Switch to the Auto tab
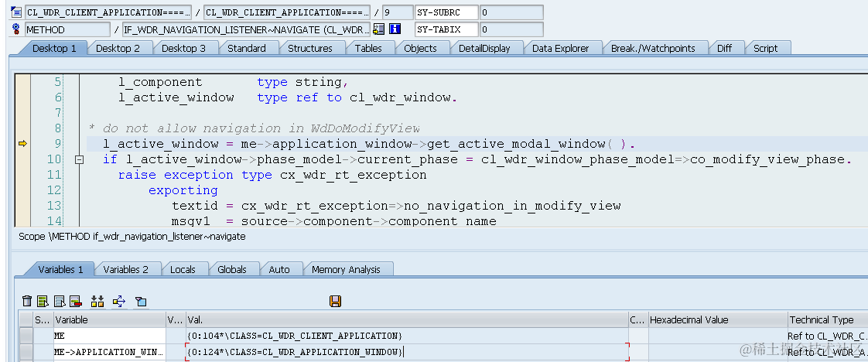Viewport: 868px width, 362px height. pyautogui.click(x=279, y=269)
